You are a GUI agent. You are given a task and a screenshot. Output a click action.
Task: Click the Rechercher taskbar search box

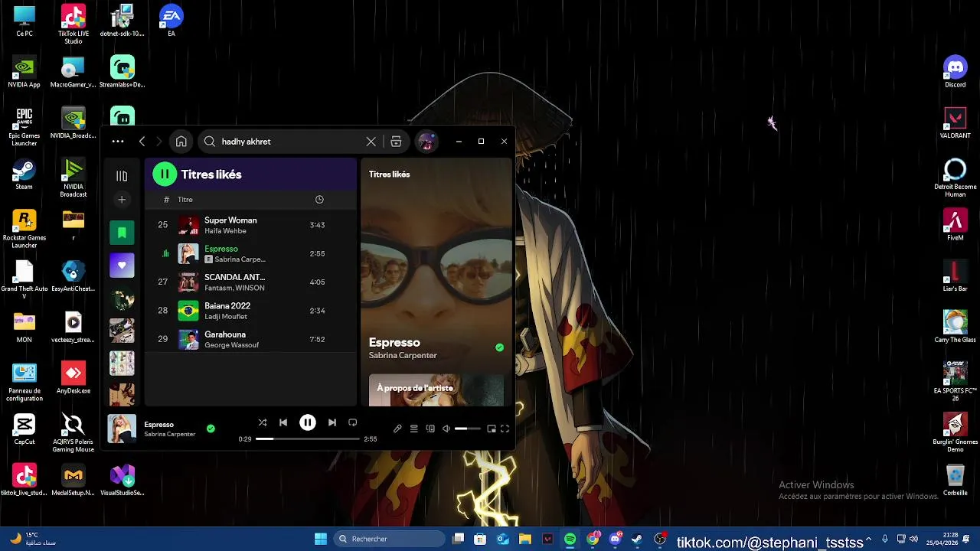(x=389, y=539)
